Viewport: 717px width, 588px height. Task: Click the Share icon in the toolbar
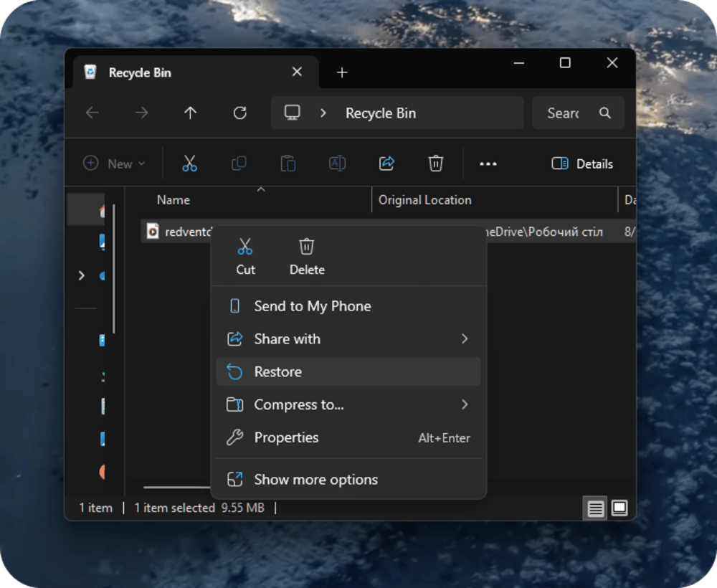tap(386, 163)
